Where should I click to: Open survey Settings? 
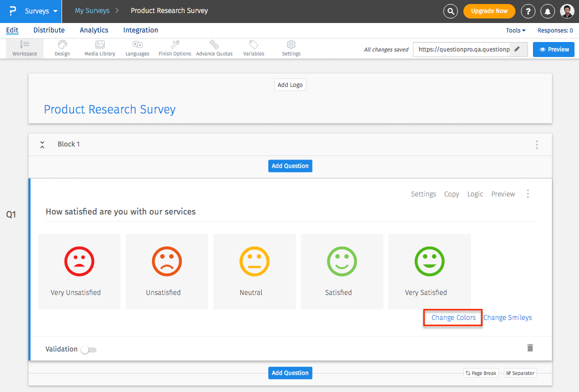(x=291, y=48)
